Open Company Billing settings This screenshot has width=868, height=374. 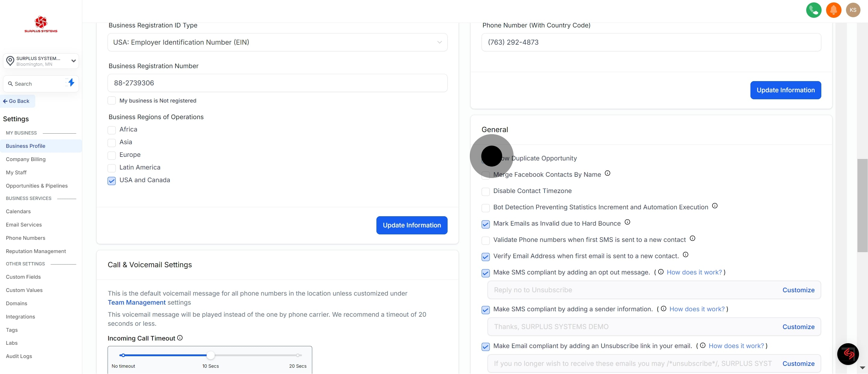click(x=26, y=159)
